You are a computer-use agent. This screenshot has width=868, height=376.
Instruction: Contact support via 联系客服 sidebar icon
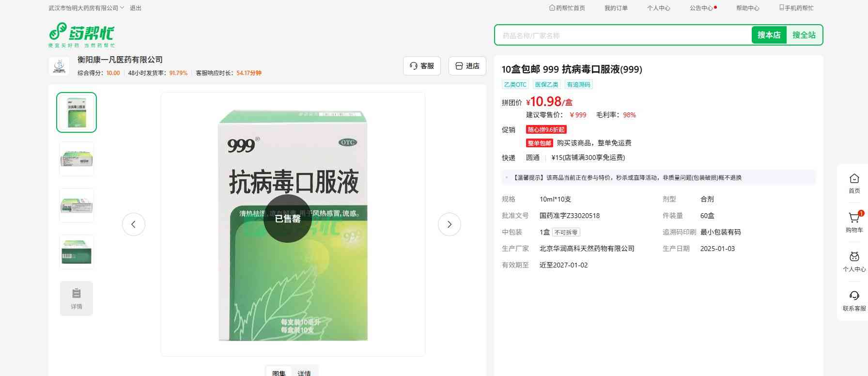pyautogui.click(x=854, y=300)
